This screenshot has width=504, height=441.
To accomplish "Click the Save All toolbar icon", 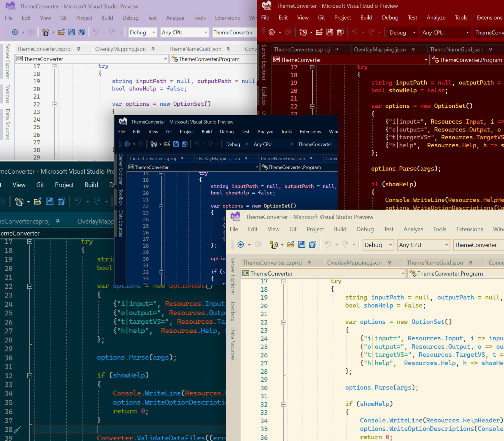I will (x=312, y=244).
